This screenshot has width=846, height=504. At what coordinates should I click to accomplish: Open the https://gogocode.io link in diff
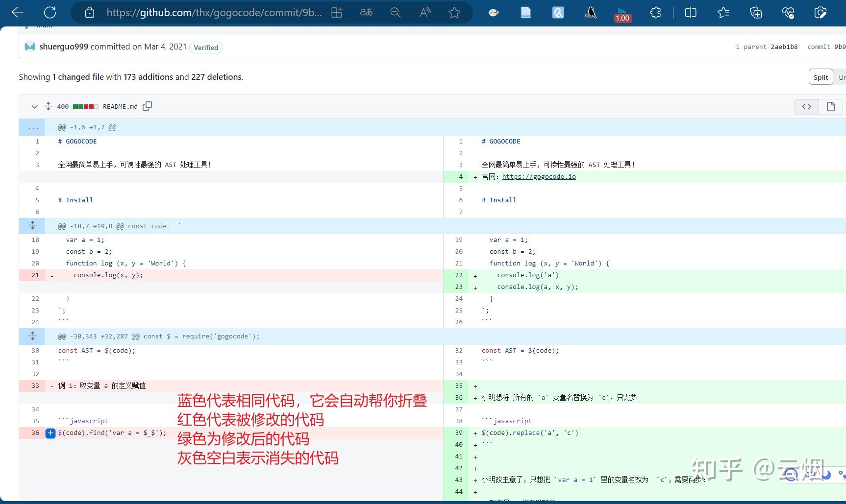click(539, 177)
